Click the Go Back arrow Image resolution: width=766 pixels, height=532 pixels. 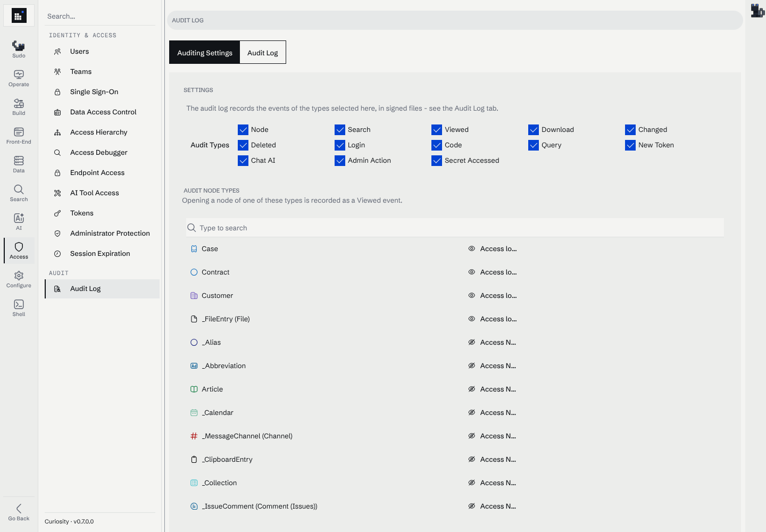pyautogui.click(x=19, y=509)
